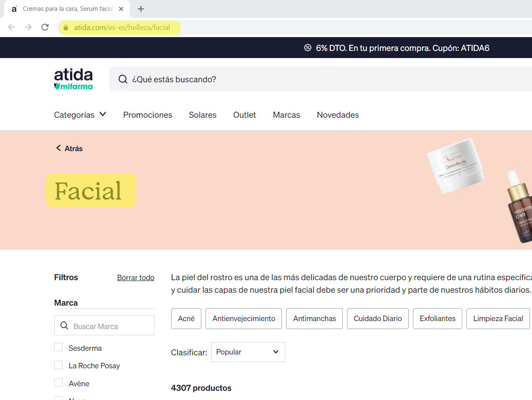The width and height of the screenshot is (532, 400).
Task: Select the Cuidado Diario category button
Action: (x=378, y=319)
